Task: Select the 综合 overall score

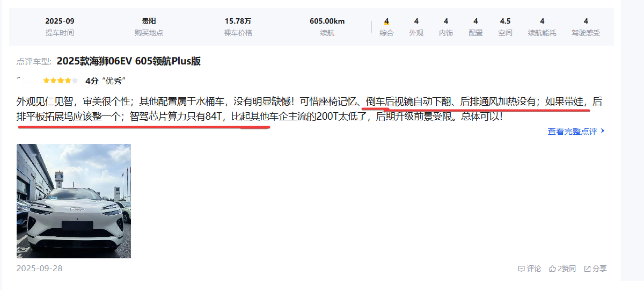Action: coord(386,21)
